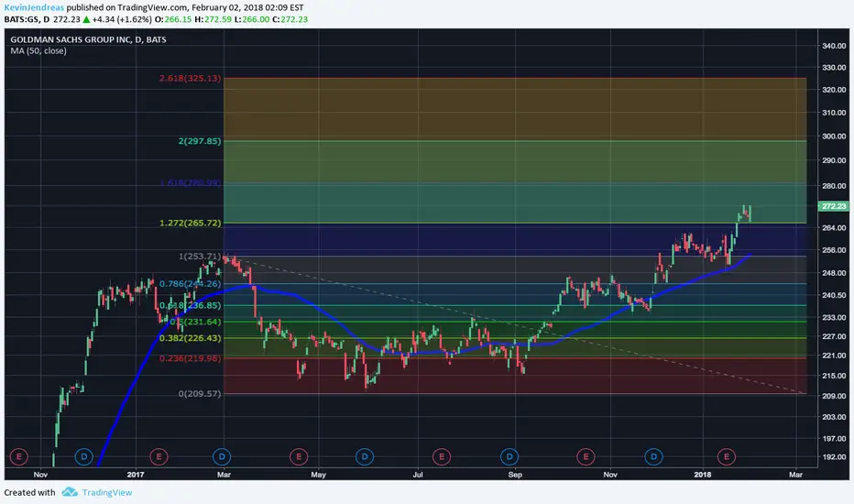Viewport: 854px width, 504px height.
Task: Select the 0.236(219.98) Fibonacci level label
Action: click(190, 358)
